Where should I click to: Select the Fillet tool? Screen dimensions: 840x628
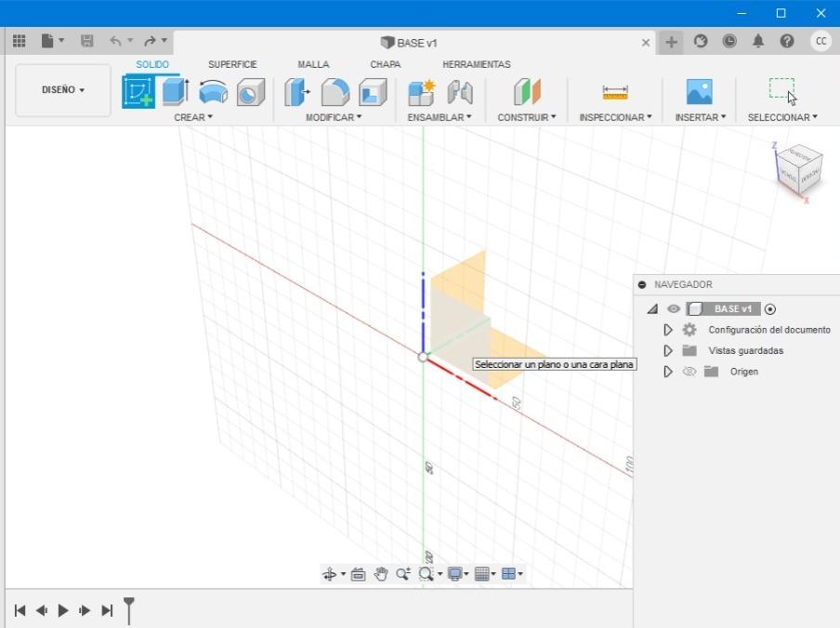point(335,92)
